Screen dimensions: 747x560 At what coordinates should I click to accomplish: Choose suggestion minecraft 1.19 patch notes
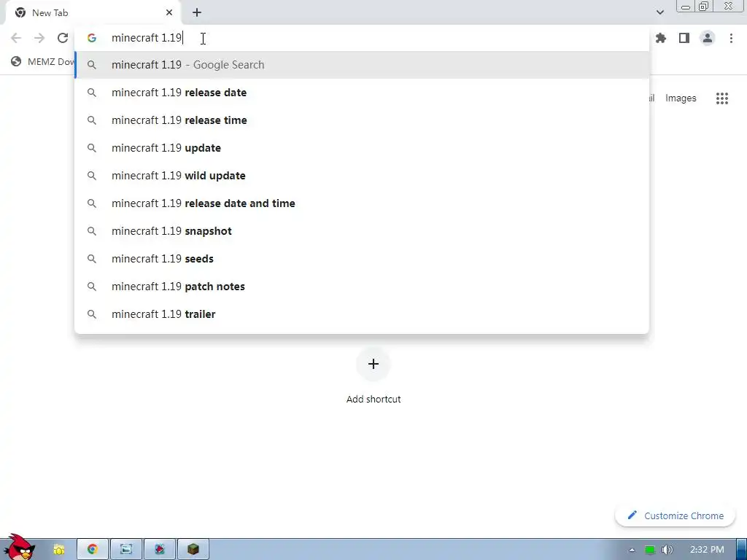pos(362,286)
